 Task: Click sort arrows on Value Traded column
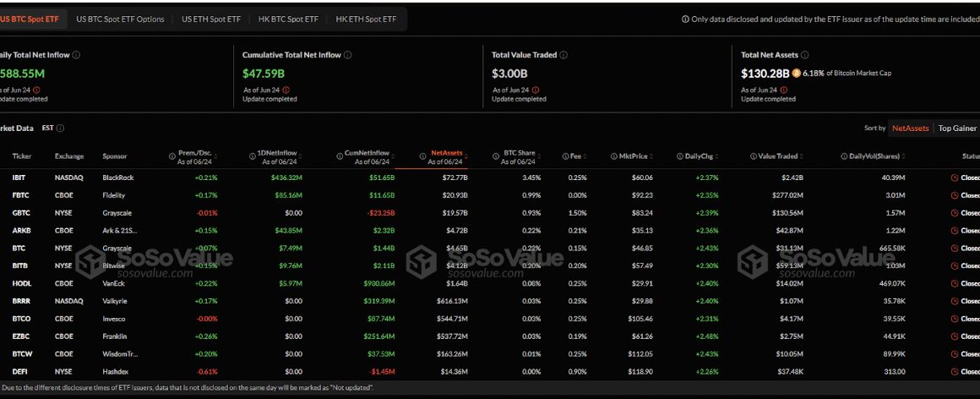801,156
